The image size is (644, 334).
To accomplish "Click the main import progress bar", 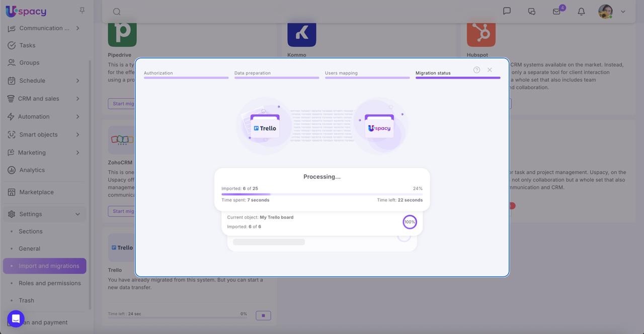I will point(322,194).
